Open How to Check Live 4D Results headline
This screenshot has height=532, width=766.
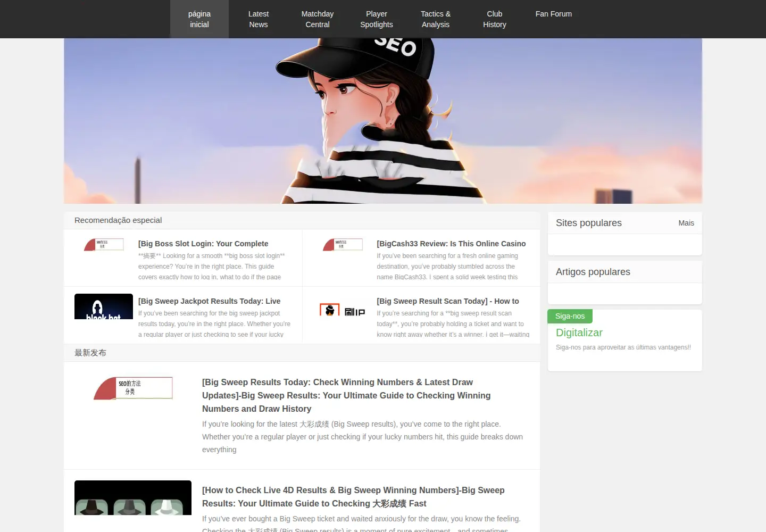click(353, 497)
